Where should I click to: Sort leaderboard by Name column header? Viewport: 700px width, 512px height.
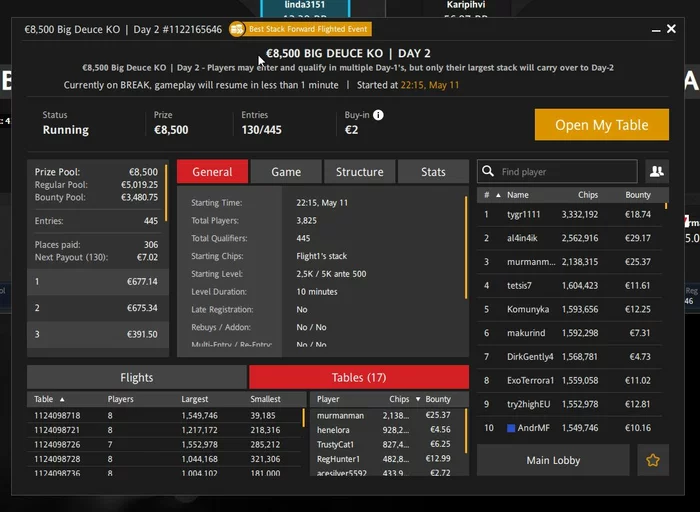(518, 195)
